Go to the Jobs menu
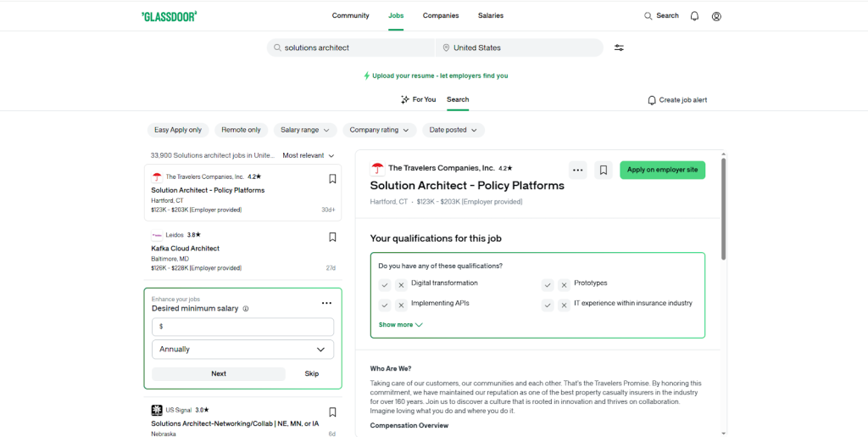Screen dimensions: 868x437 396,15
